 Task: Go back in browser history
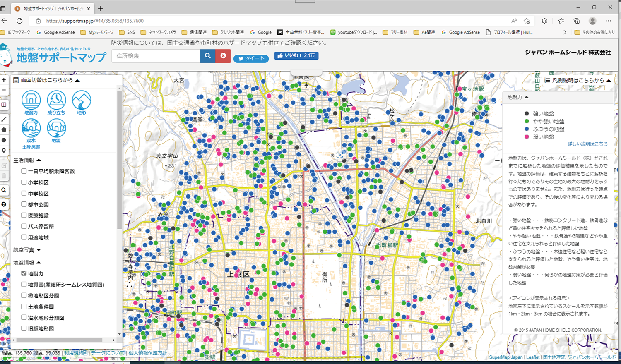point(4,21)
